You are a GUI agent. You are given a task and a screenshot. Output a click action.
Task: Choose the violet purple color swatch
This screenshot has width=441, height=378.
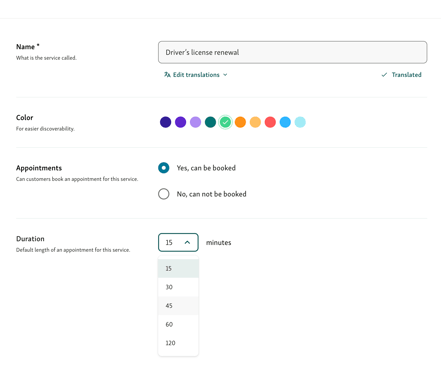[x=180, y=122]
